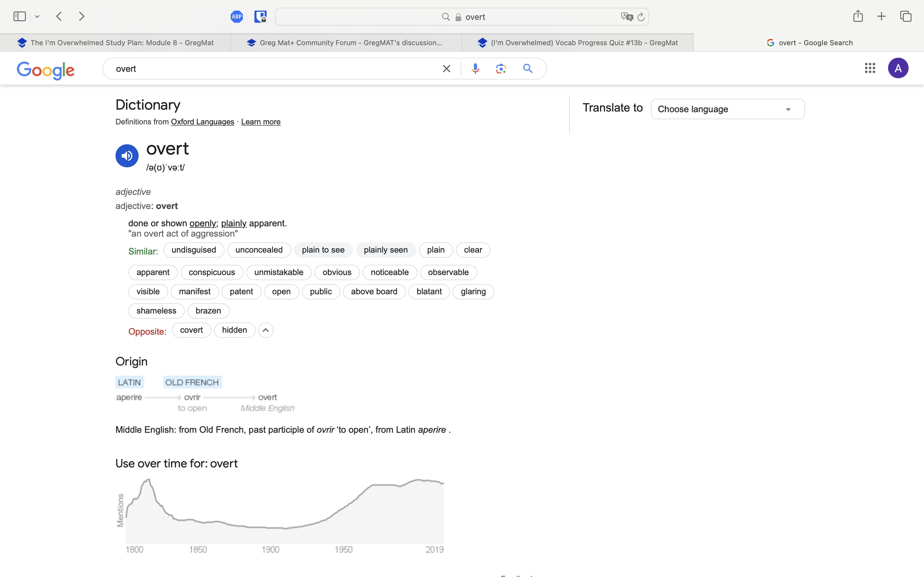Open the Google apps grid
This screenshot has height=577, width=924.
[x=870, y=68]
